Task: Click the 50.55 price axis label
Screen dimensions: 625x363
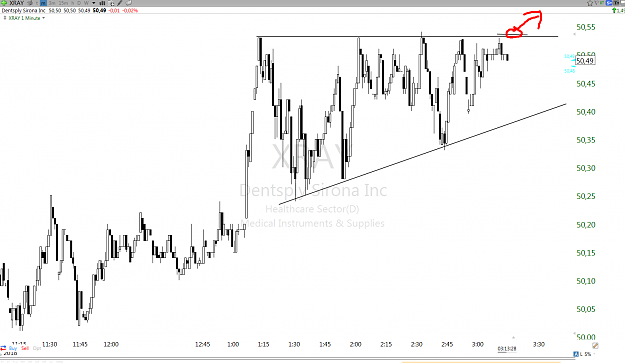Action: pyautogui.click(x=586, y=27)
